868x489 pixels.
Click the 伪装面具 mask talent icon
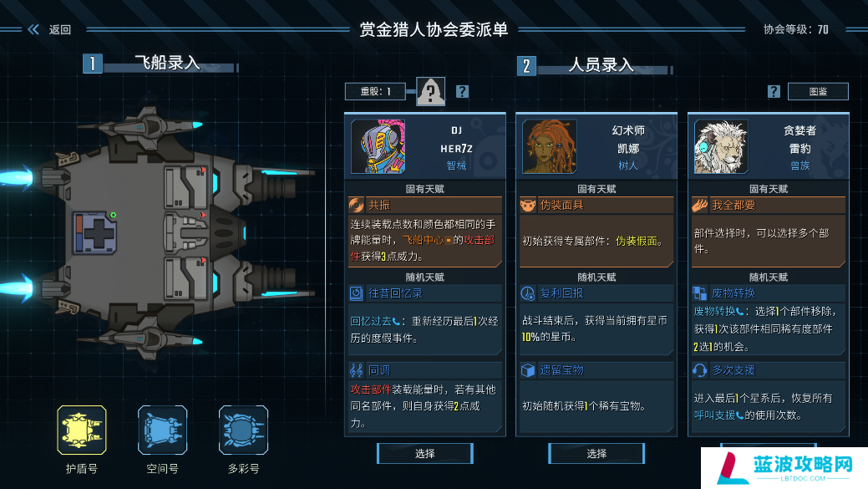[527, 206]
